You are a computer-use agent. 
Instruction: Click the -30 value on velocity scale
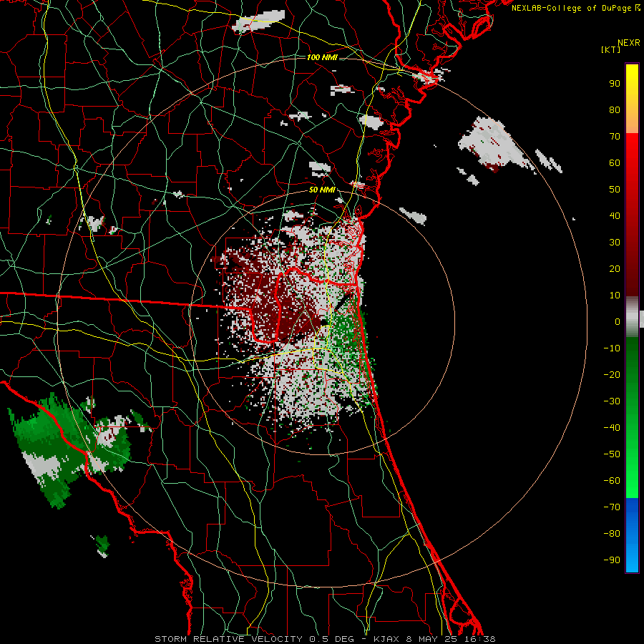point(612,401)
